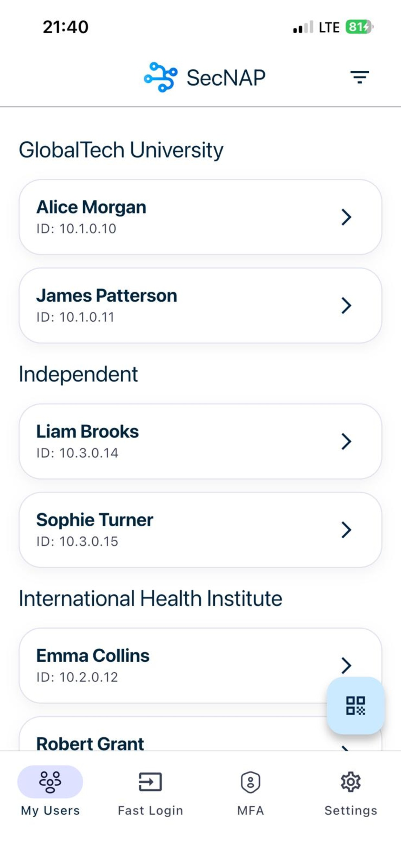This screenshot has width=401, height=868.
Task: Tap the battery indicator in status bar
Action: (x=359, y=27)
